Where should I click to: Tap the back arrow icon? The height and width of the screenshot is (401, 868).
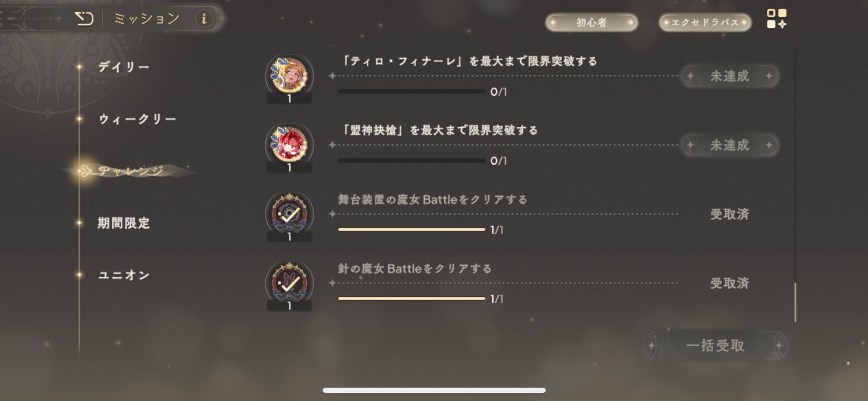point(84,19)
